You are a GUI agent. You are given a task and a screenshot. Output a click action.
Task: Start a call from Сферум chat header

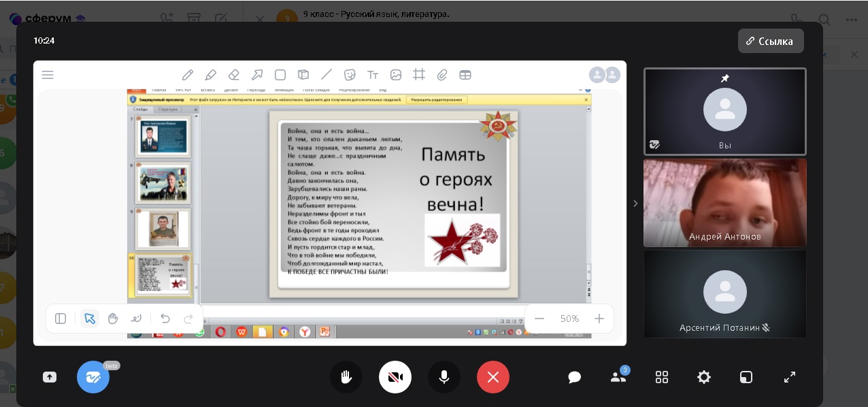798,19
